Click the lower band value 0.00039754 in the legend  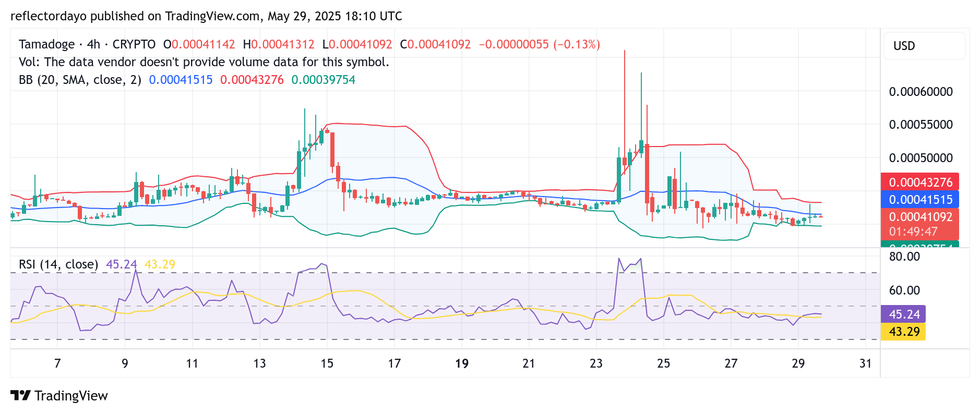click(x=324, y=80)
